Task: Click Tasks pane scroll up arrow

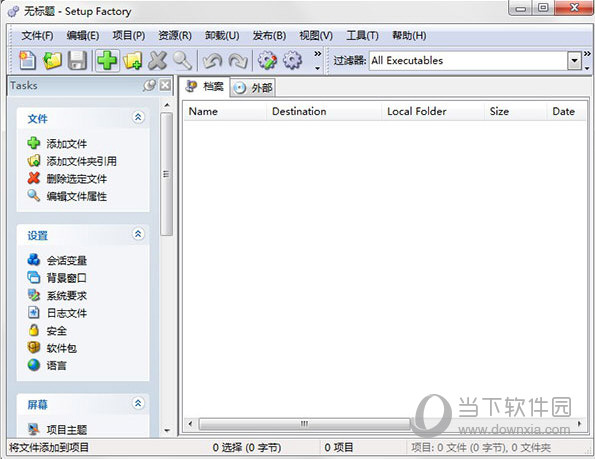Action: click(167, 104)
